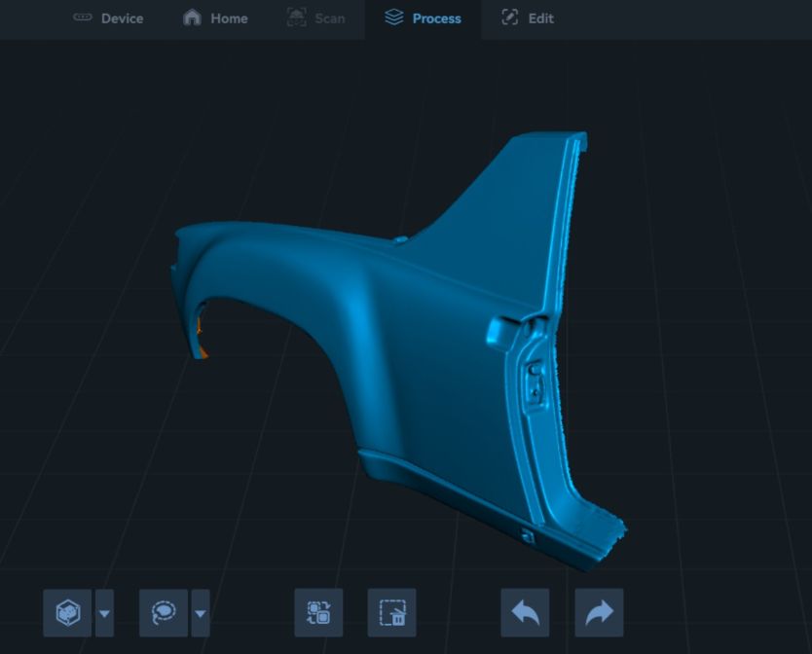812x654 pixels.
Task: Click the invert selection icon
Action: pyautogui.click(x=318, y=612)
